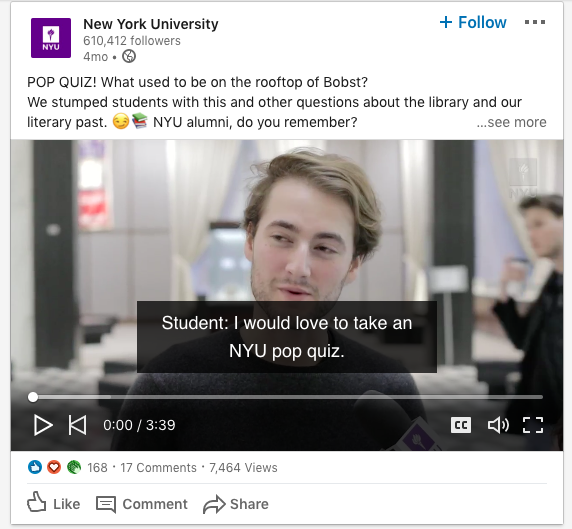The image size is (572, 529).
Task: Restart video with the skip-back icon
Action: (x=78, y=425)
